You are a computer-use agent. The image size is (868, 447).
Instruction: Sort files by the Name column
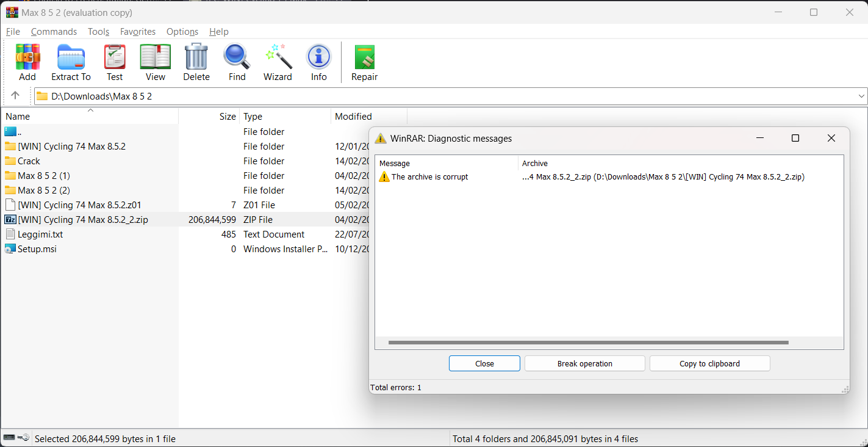[x=90, y=116]
